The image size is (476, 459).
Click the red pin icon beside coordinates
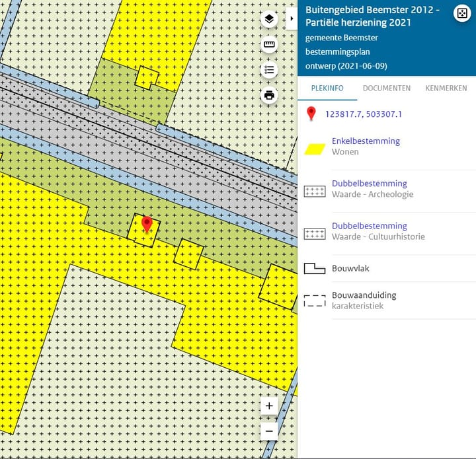coord(312,114)
